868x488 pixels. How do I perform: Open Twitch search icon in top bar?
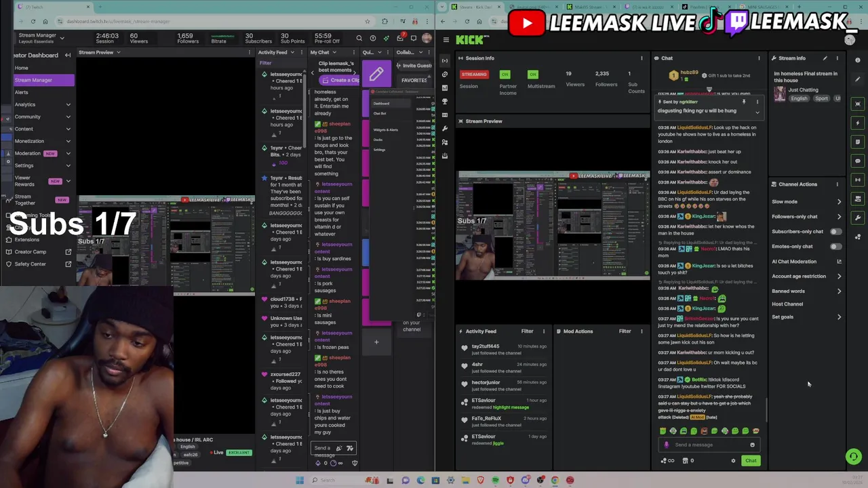359,39
